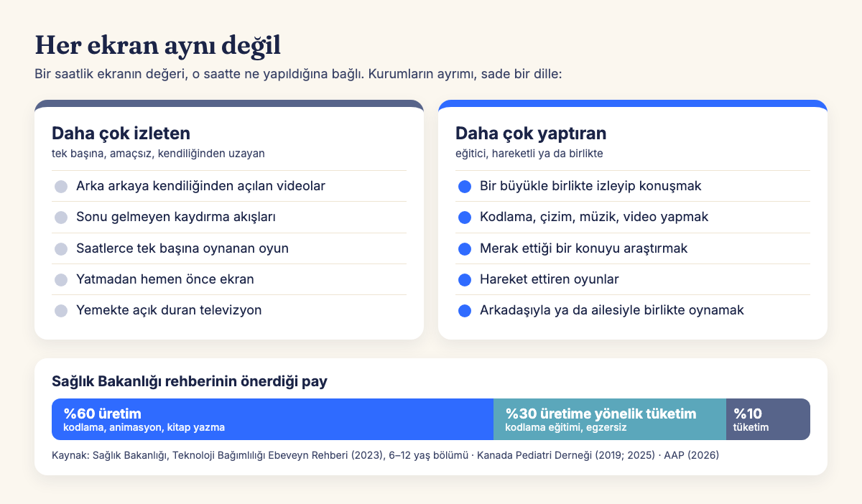This screenshot has height=504, width=862.
Task: Select the 'Daha çok yaptıran' card title
Action: click(531, 134)
